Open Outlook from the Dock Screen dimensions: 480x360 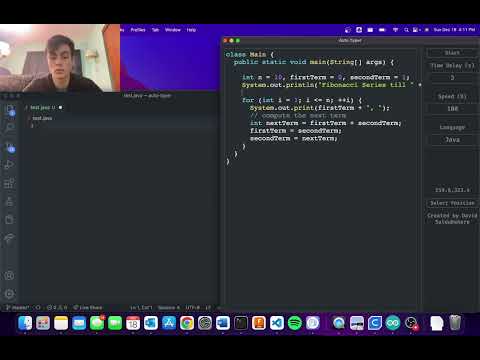[x=151, y=323]
